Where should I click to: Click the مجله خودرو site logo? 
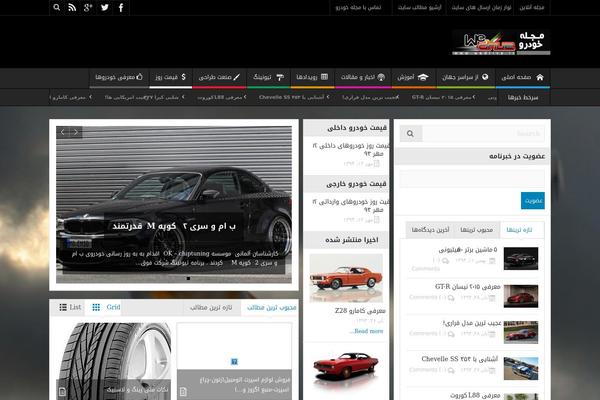point(500,41)
